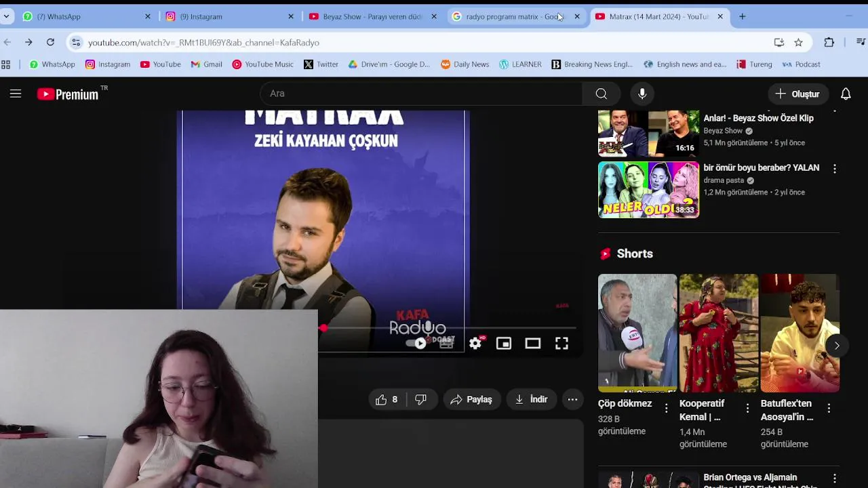Open the tab search dropdown arrow
This screenshot has width=868, height=488.
point(6,16)
